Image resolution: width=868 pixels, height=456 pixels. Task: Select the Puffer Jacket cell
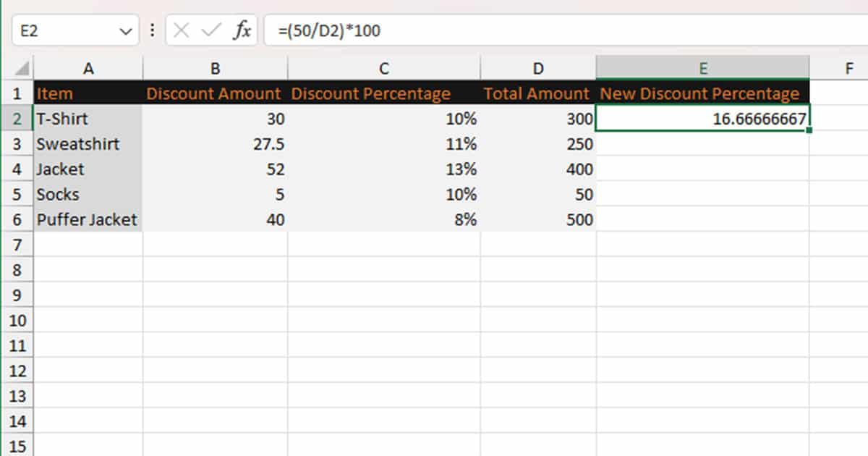pyautogui.click(x=87, y=219)
